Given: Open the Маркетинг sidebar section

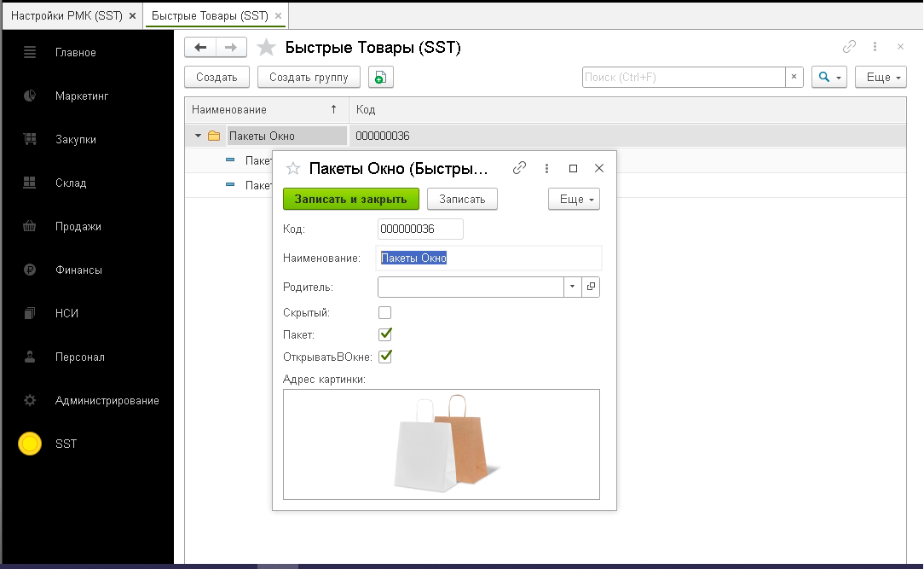Looking at the screenshot, I should pos(82,96).
